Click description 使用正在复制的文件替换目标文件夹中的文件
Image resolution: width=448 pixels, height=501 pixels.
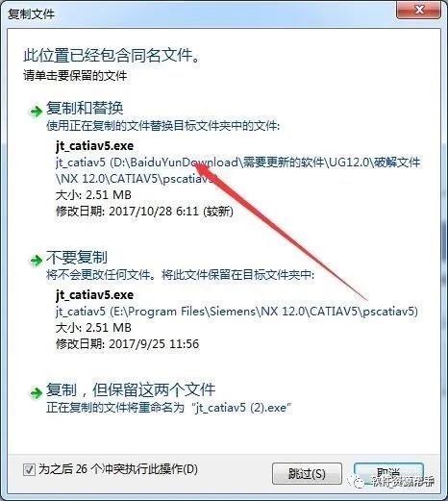pyautogui.click(x=162, y=126)
